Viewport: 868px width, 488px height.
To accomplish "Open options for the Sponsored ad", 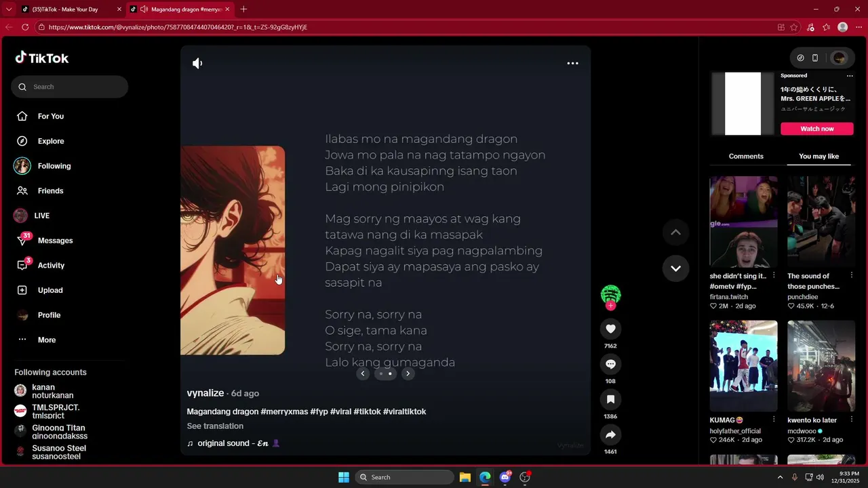I will point(850,76).
